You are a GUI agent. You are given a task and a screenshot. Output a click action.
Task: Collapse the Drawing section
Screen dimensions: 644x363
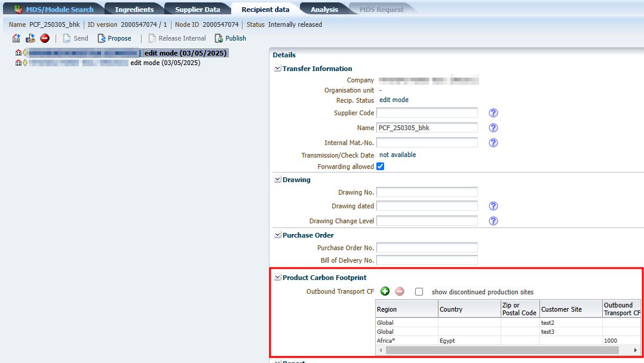click(x=278, y=180)
